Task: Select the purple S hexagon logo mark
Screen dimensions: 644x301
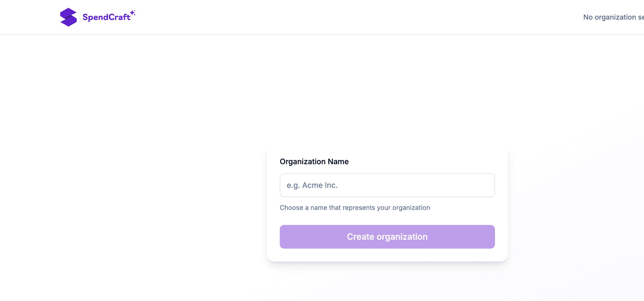Action: click(69, 17)
